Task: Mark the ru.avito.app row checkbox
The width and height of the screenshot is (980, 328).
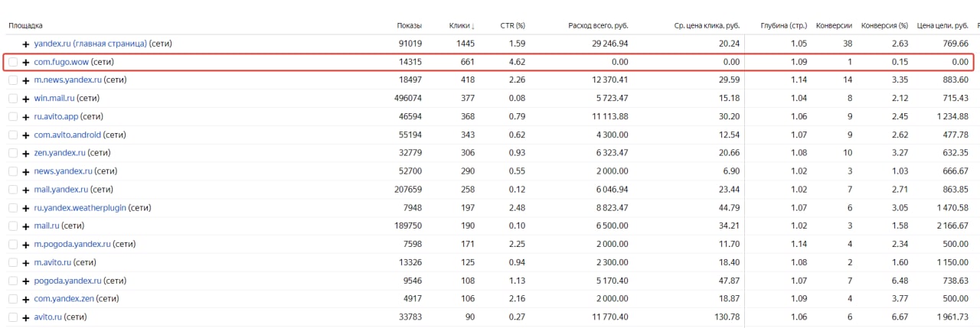Action: [13, 116]
